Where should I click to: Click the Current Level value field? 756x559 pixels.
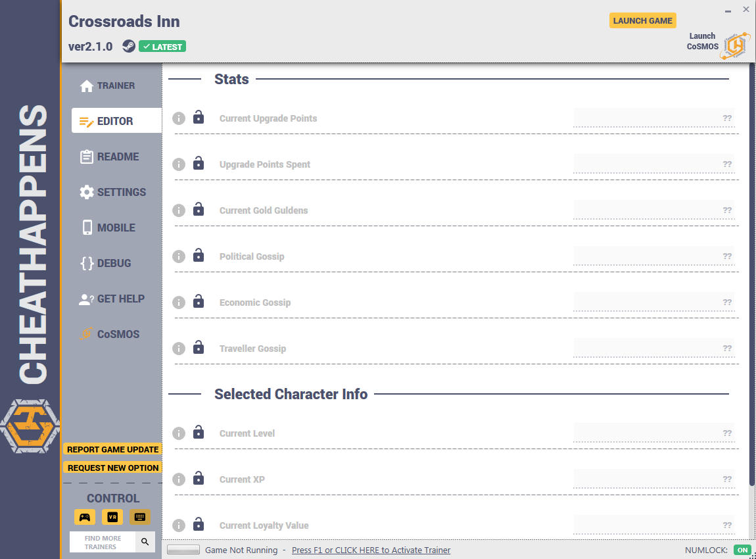tap(654, 433)
